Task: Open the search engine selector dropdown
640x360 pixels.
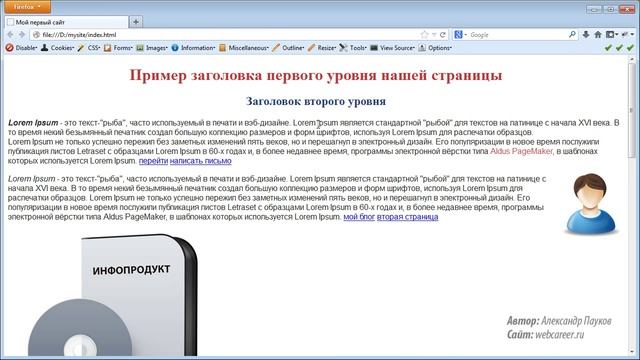Action: pyautogui.click(x=460, y=35)
